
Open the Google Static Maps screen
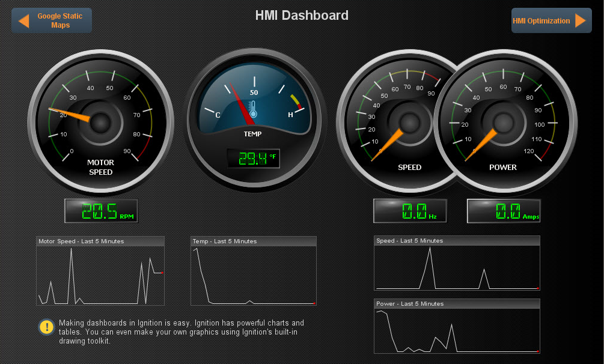pyautogui.click(x=52, y=20)
